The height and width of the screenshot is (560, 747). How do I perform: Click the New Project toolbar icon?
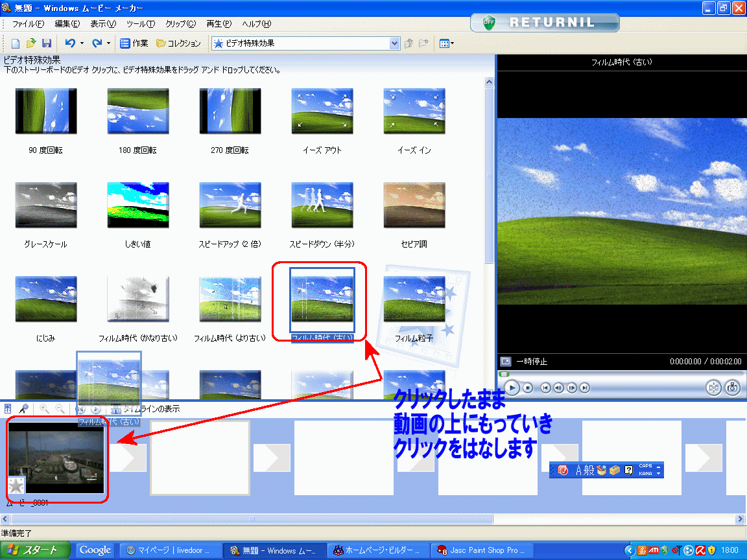tap(16, 43)
